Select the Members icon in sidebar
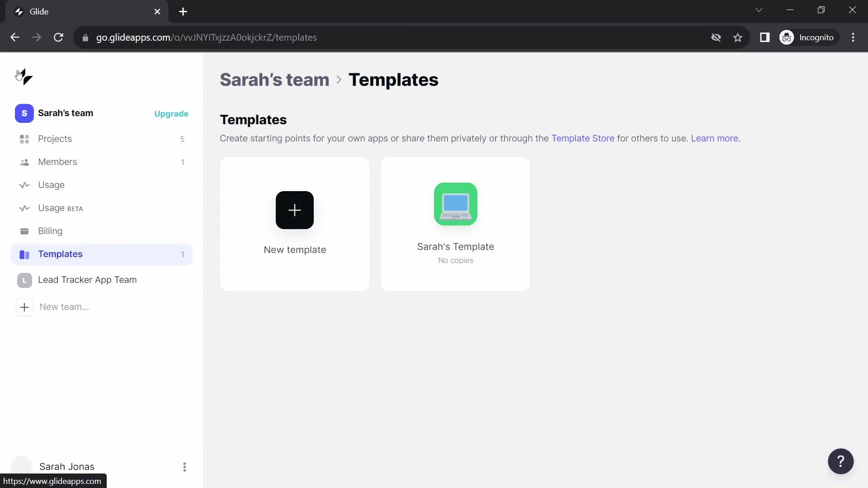The image size is (868, 488). point(24,162)
